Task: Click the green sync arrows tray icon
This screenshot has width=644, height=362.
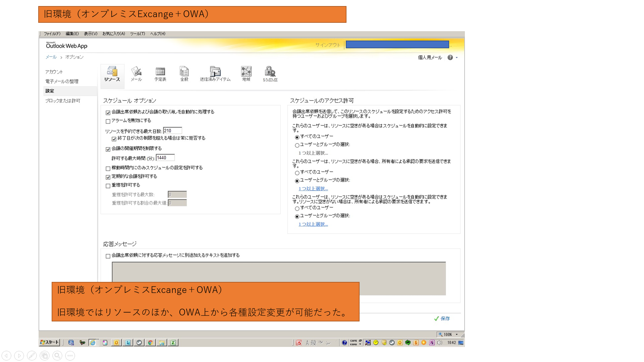Action: coord(408,343)
